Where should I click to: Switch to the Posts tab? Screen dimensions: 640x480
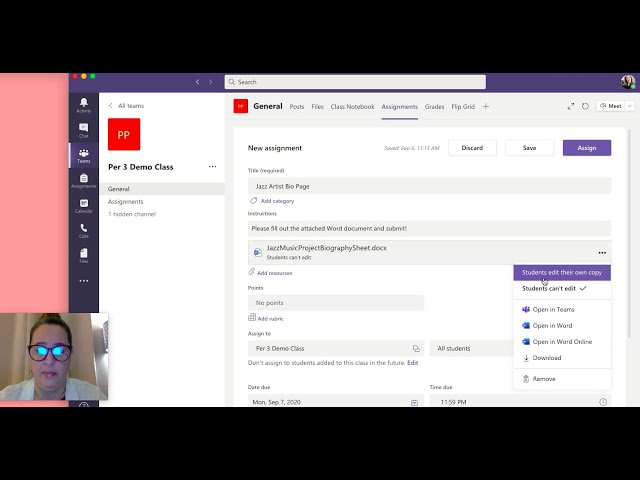pyautogui.click(x=297, y=107)
